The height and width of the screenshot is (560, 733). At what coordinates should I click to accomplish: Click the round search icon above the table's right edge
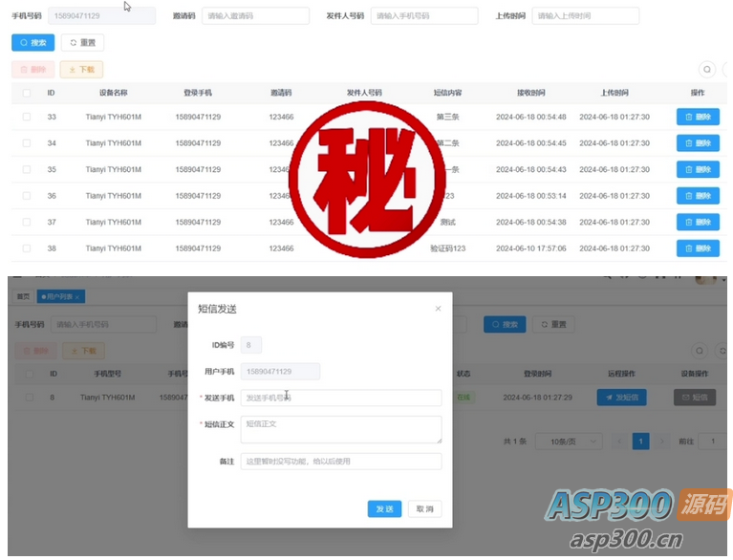point(707,70)
